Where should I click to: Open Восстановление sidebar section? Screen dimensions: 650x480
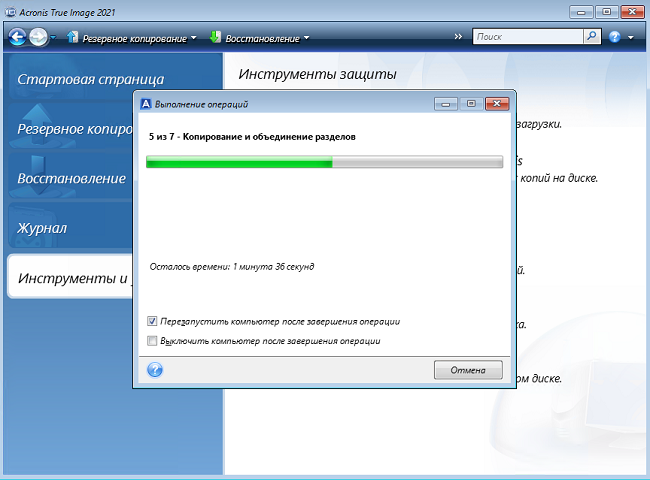coord(71,178)
